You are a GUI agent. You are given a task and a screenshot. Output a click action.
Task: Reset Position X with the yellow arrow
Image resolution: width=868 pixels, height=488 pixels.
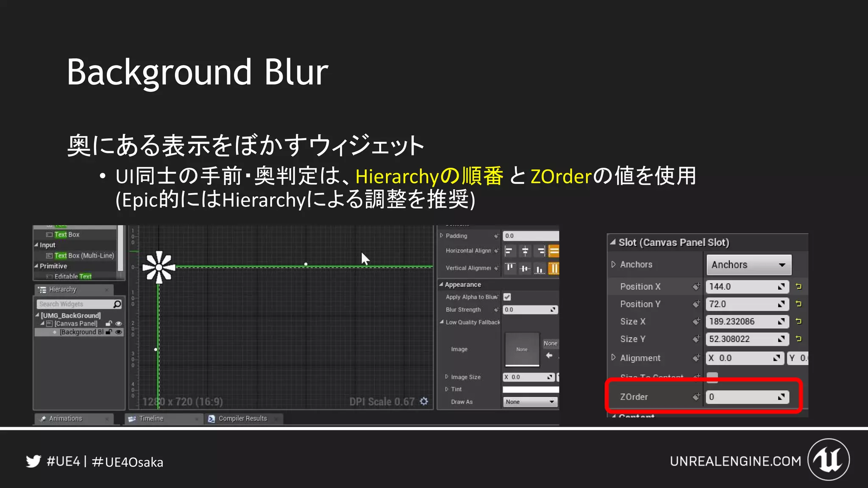click(x=798, y=286)
